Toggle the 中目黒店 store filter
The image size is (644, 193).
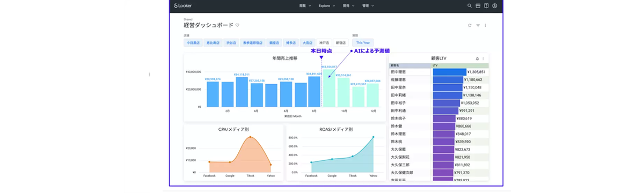click(x=193, y=42)
